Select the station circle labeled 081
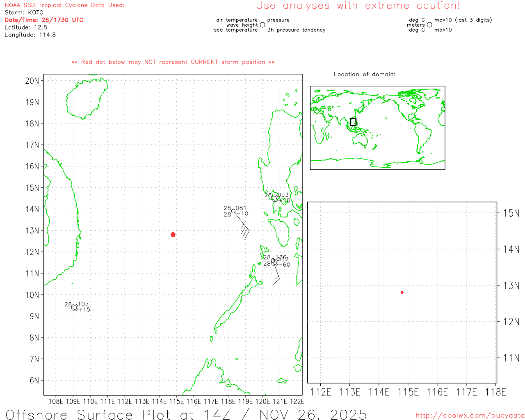This screenshot has height=420, width=525. click(233, 211)
